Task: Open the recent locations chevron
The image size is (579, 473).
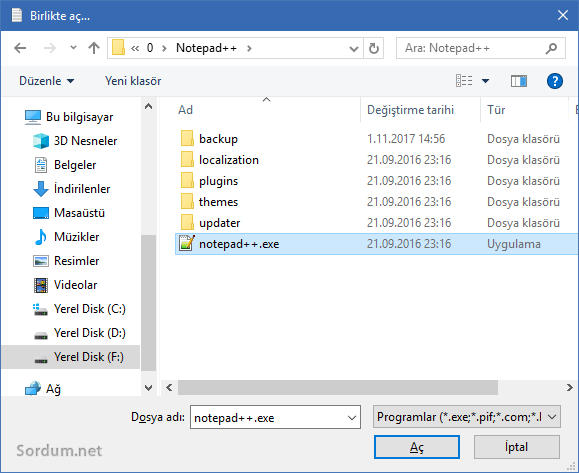Action: click(x=73, y=48)
